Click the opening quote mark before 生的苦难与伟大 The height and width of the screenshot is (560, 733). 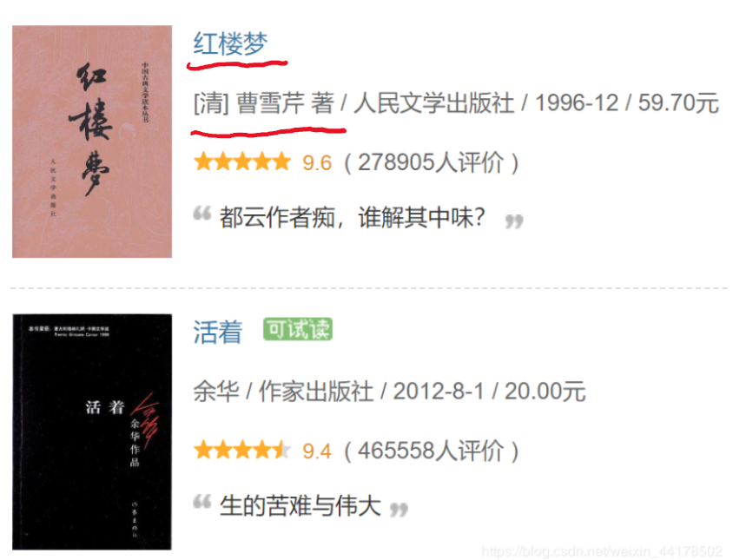pyautogui.click(x=202, y=502)
